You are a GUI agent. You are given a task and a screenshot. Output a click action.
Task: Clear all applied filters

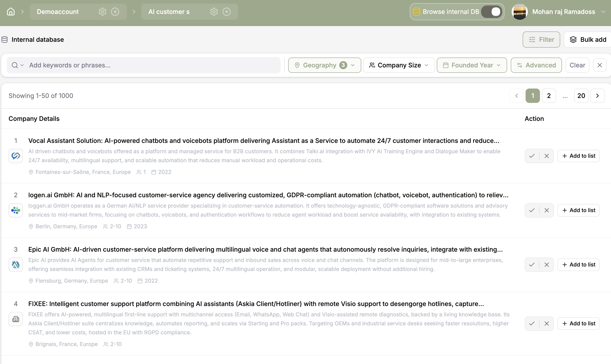(577, 65)
